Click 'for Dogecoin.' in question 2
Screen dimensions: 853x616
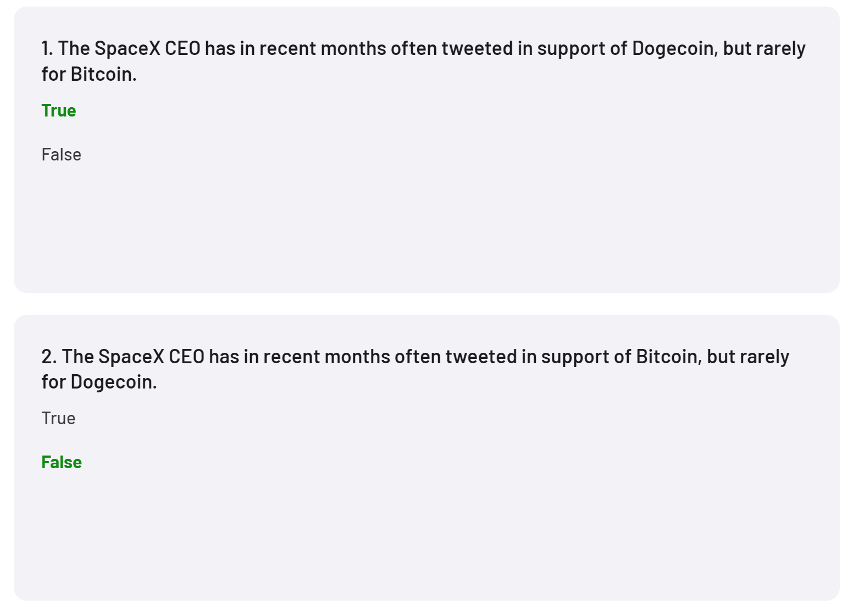tap(99, 382)
